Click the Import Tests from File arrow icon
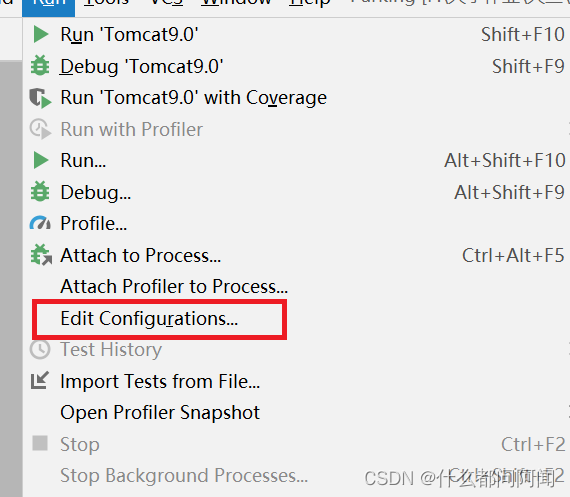This screenshot has height=497, width=570. click(40, 381)
